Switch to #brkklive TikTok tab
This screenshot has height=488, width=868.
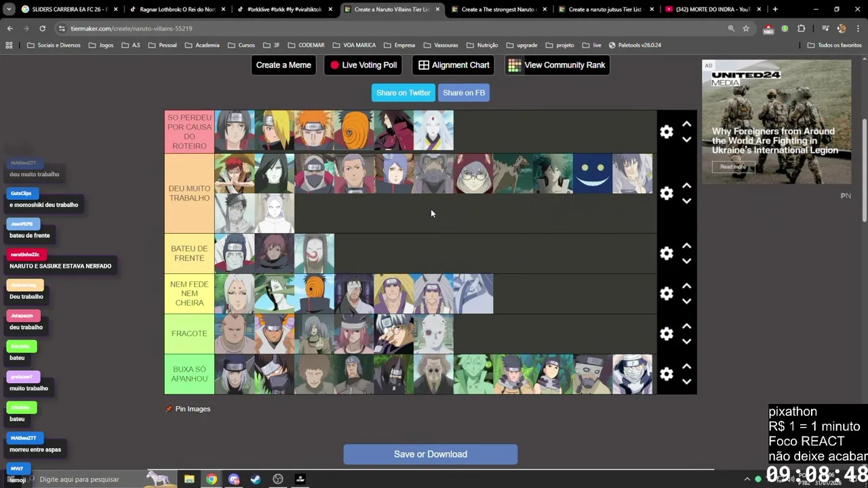[283, 9]
